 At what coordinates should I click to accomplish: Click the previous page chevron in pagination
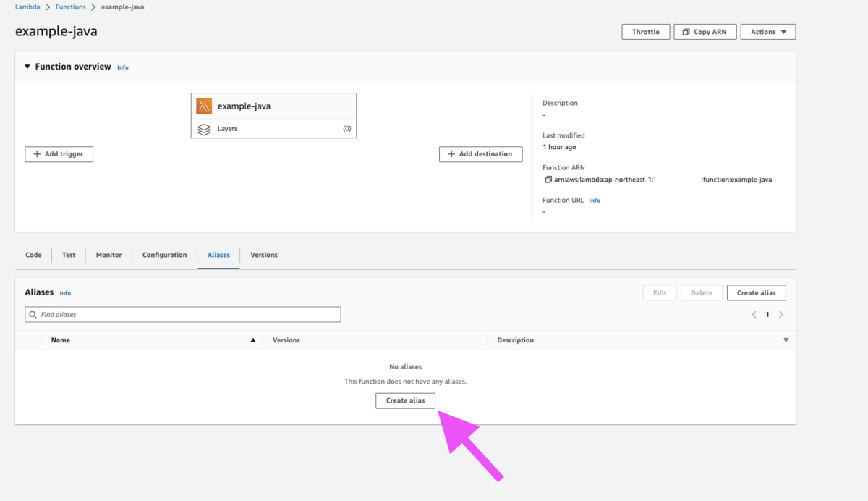pyautogui.click(x=754, y=314)
